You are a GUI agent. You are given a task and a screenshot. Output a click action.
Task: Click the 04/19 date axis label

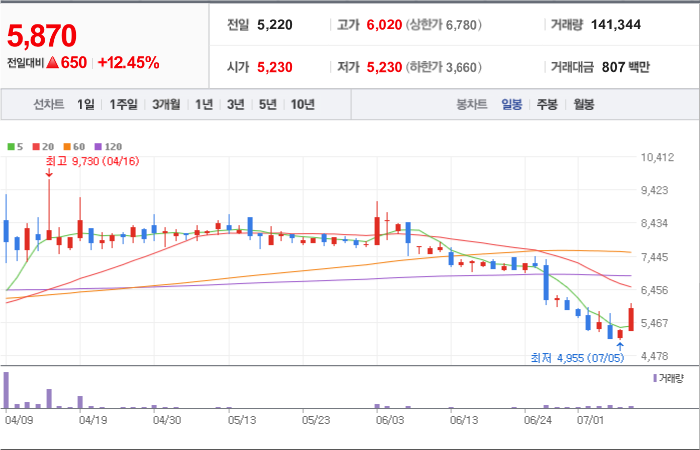(x=92, y=420)
